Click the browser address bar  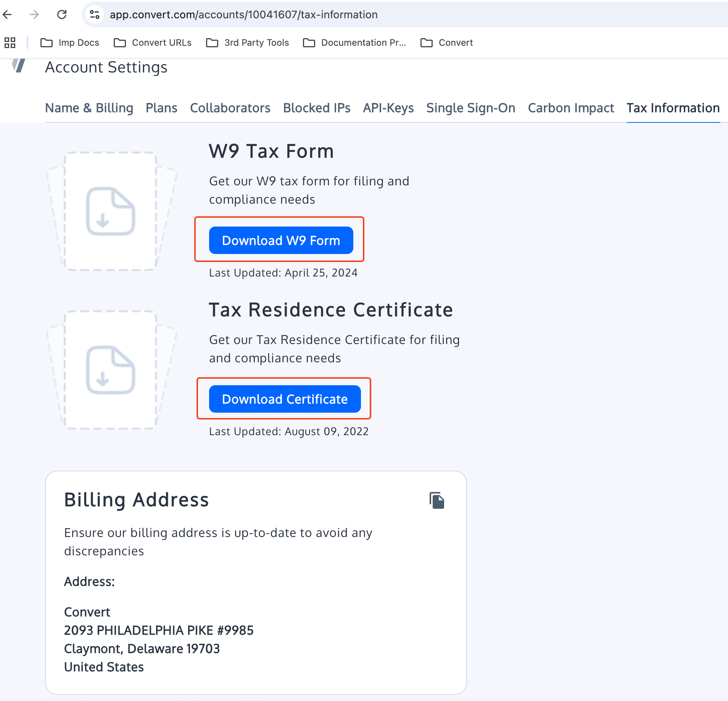click(x=244, y=14)
